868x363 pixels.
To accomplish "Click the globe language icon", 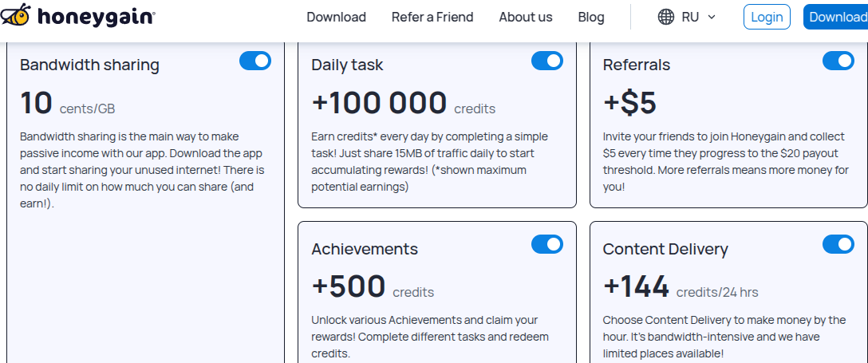I will click(x=666, y=17).
